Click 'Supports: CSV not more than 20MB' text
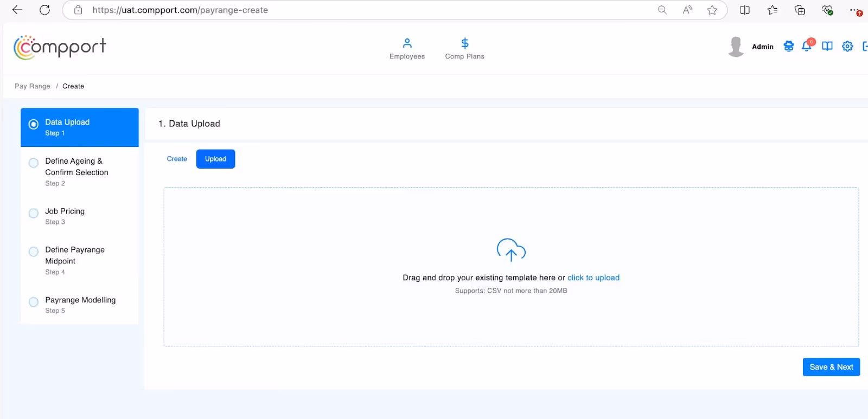The image size is (868, 419). (x=511, y=291)
